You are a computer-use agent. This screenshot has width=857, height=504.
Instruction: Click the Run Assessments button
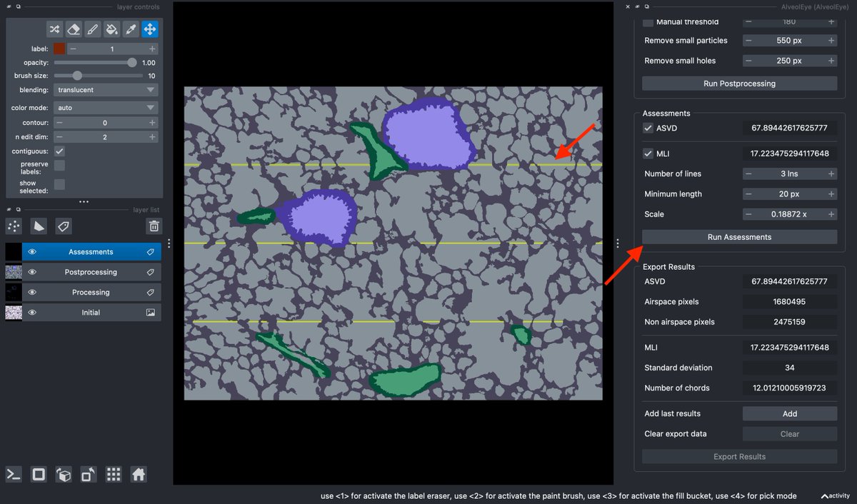(x=739, y=237)
